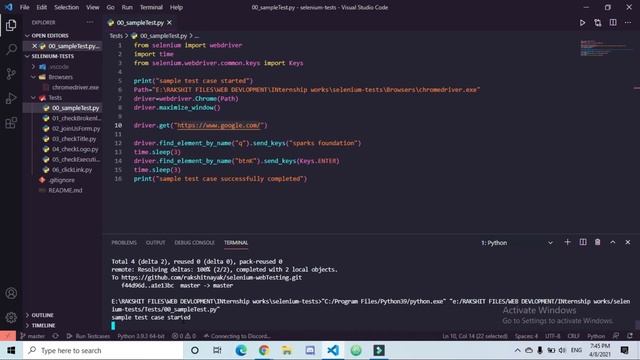Click the master branch status bar item
Image resolution: width=640 pixels, height=360 pixels.
click(x=32, y=336)
